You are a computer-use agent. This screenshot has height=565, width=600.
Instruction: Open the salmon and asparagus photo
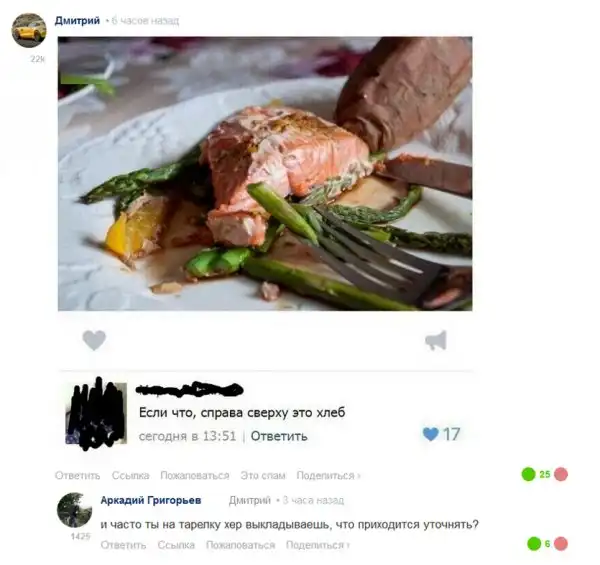(x=265, y=174)
